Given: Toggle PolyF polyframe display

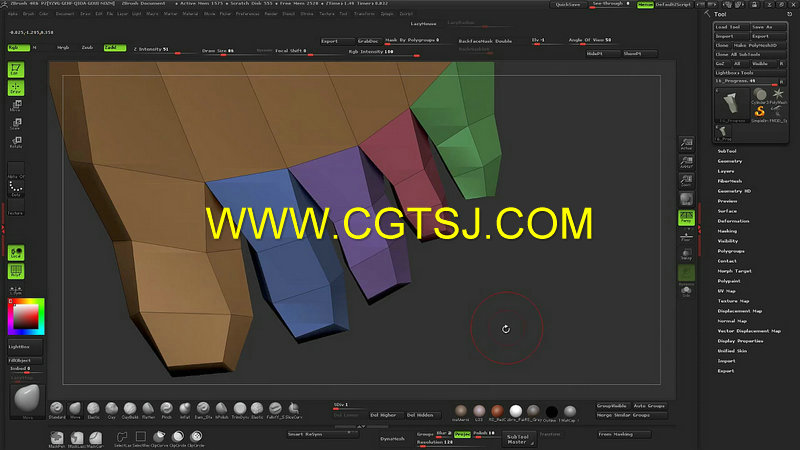Looking at the screenshot, I should pos(16,271).
